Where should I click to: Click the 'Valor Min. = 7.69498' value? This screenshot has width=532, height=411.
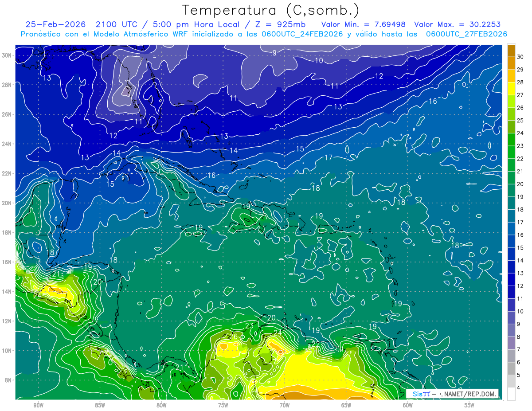pos(364,24)
